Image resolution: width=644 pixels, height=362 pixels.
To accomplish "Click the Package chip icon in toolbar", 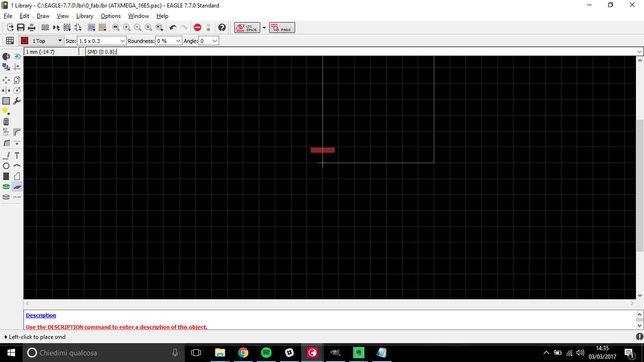I will 67,28.
